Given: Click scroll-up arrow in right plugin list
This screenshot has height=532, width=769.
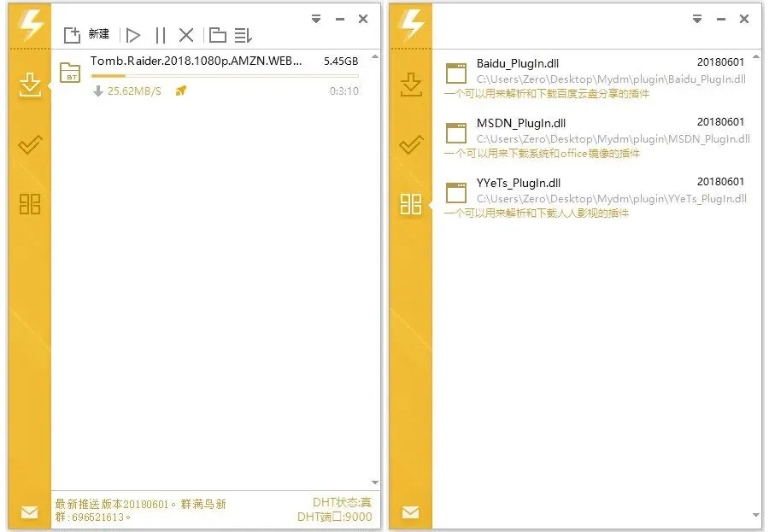Looking at the screenshot, I should 756,57.
